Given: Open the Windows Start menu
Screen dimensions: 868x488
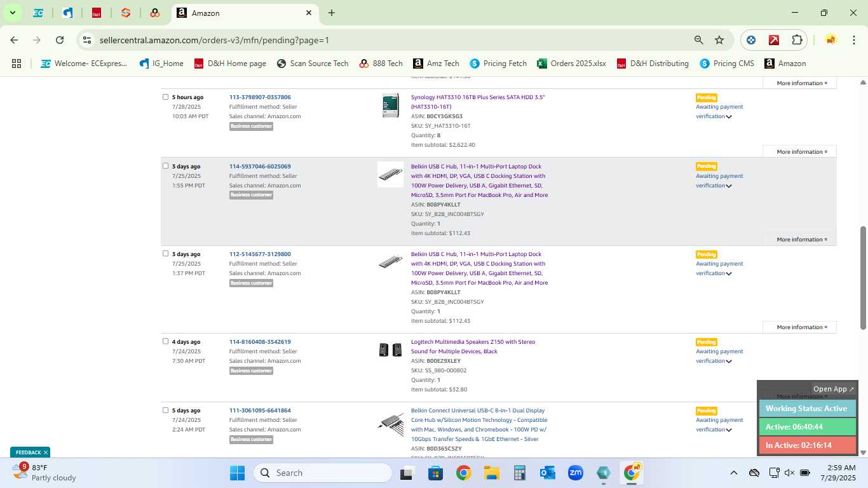Looking at the screenshot, I should 237,473.
